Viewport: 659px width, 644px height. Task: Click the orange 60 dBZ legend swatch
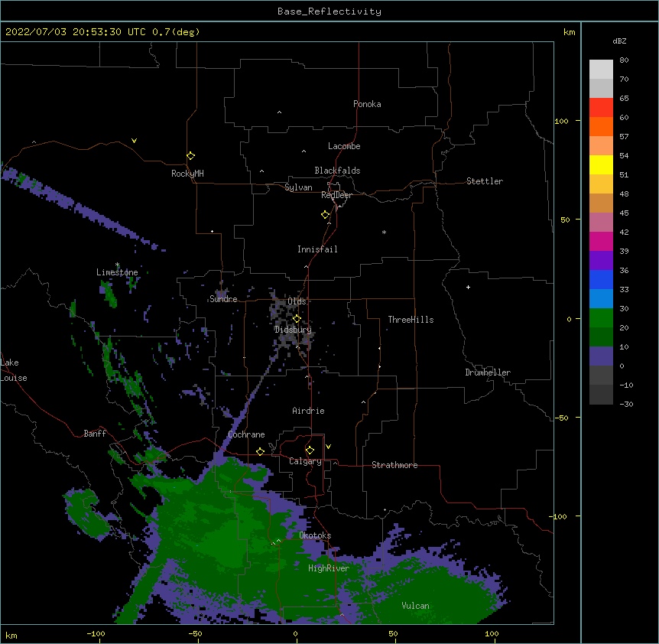(x=601, y=126)
